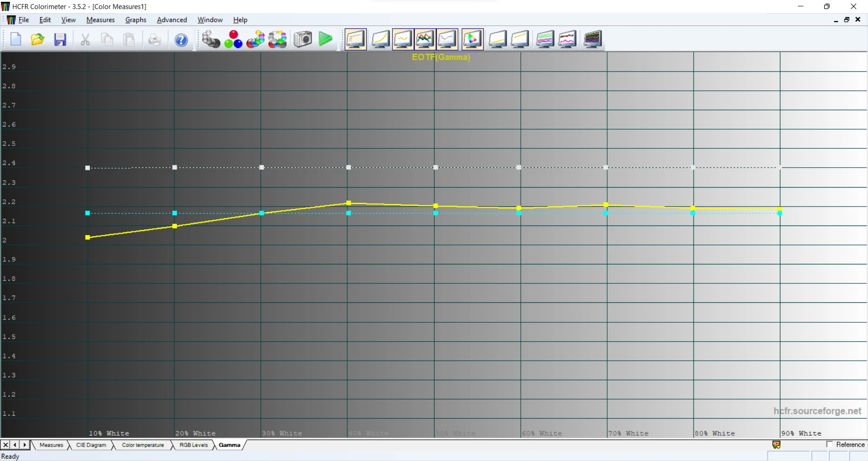
Task: Open the Measures menu
Action: click(x=100, y=20)
